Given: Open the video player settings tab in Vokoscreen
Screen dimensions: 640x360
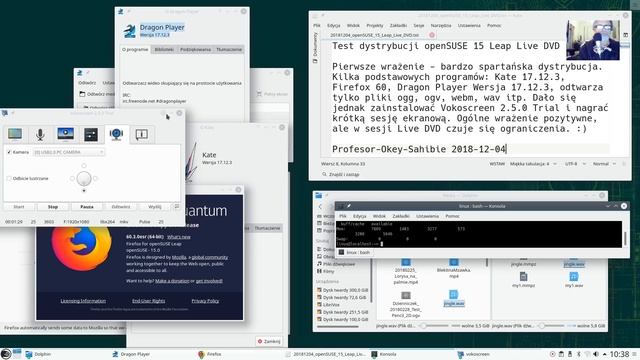Looking at the screenshot, I should [65, 134].
